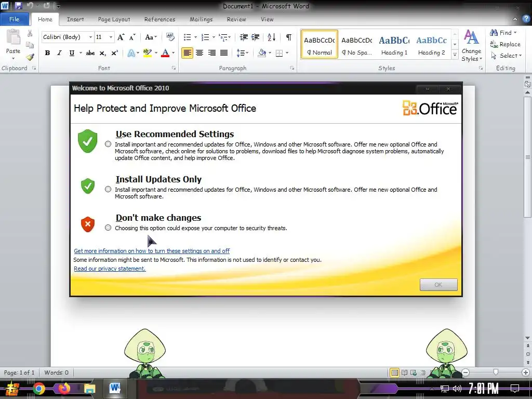This screenshot has width=532, height=399.
Task: Align text right
Action: [212, 53]
